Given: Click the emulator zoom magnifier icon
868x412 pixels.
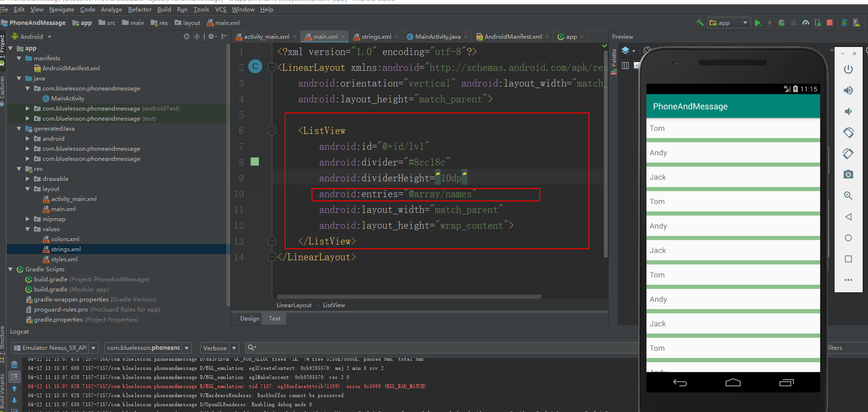Looking at the screenshot, I should pos(848,196).
